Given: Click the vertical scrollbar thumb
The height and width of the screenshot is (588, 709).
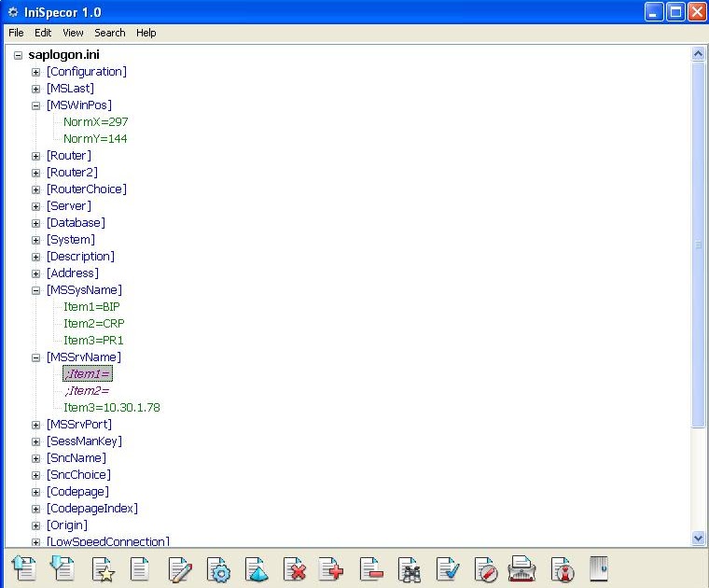Looking at the screenshot, I should pos(698,245).
